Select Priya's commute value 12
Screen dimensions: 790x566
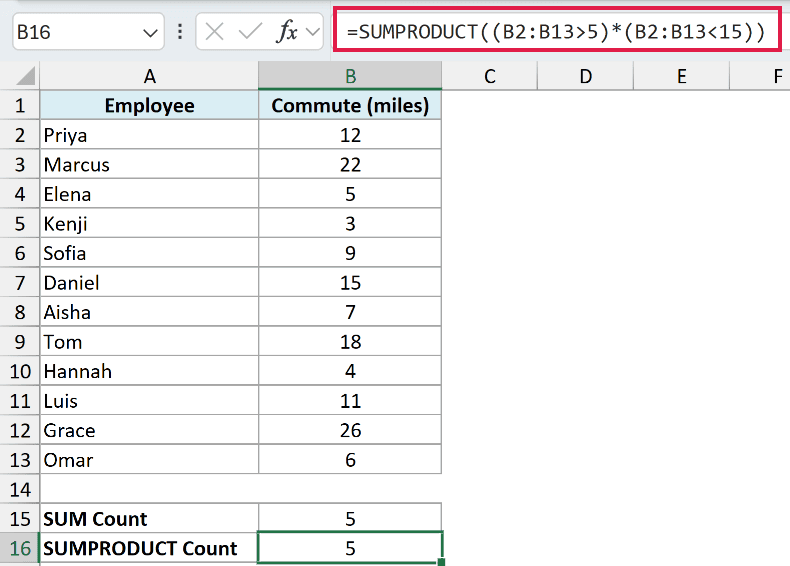350,135
